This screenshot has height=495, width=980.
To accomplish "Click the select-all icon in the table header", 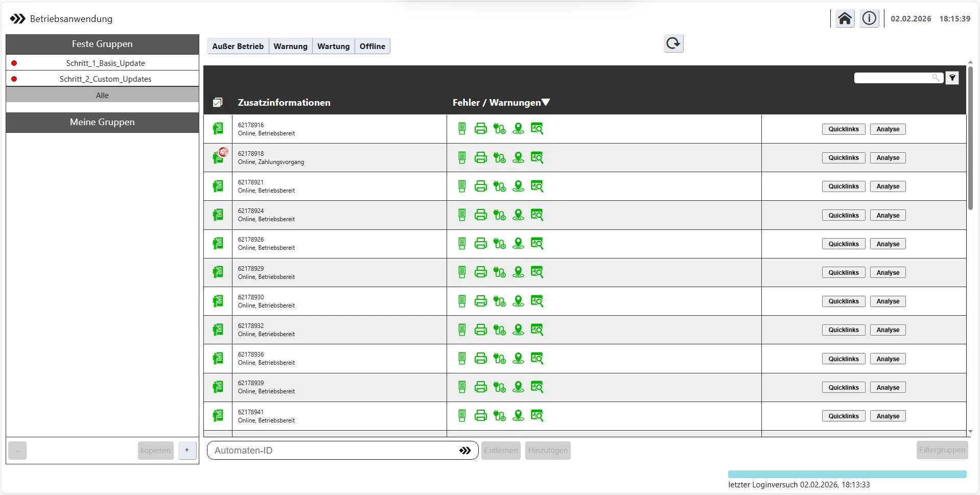I will [x=218, y=102].
